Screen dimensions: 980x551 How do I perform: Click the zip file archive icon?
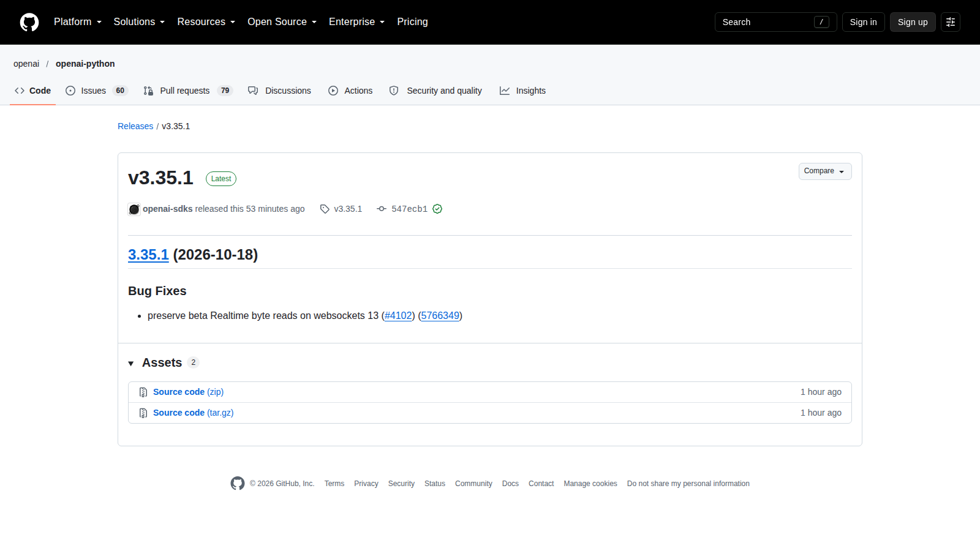pos(143,392)
